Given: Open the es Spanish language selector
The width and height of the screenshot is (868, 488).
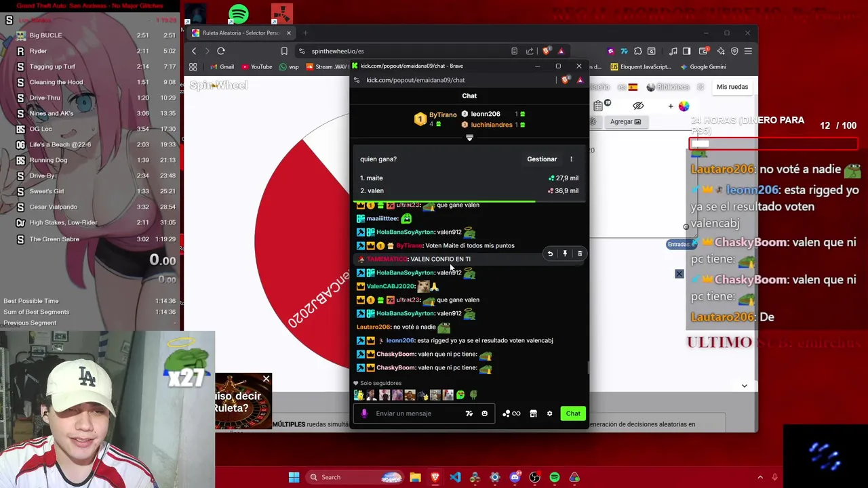Looking at the screenshot, I should [627, 87].
